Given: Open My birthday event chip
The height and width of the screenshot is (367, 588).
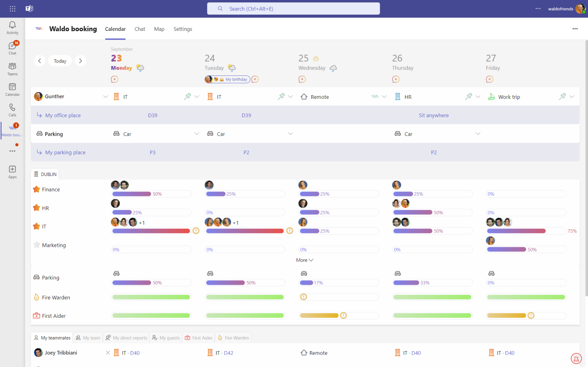Looking at the screenshot, I should pos(227,79).
